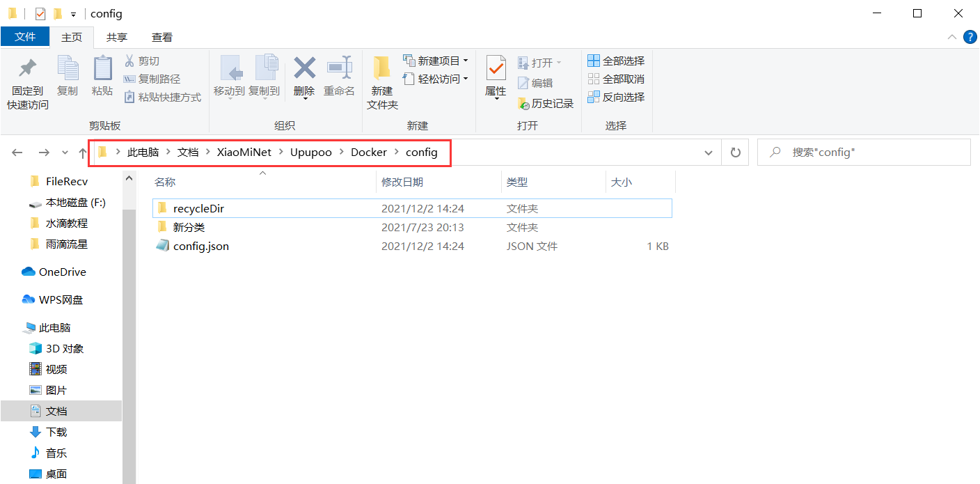This screenshot has height=484, width=980.
Task: Click the refresh button beside address bar
Action: click(734, 153)
